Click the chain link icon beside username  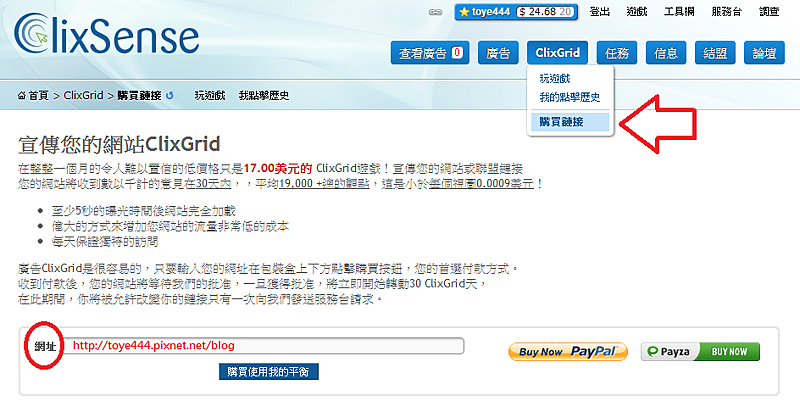(x=435, y=12)
